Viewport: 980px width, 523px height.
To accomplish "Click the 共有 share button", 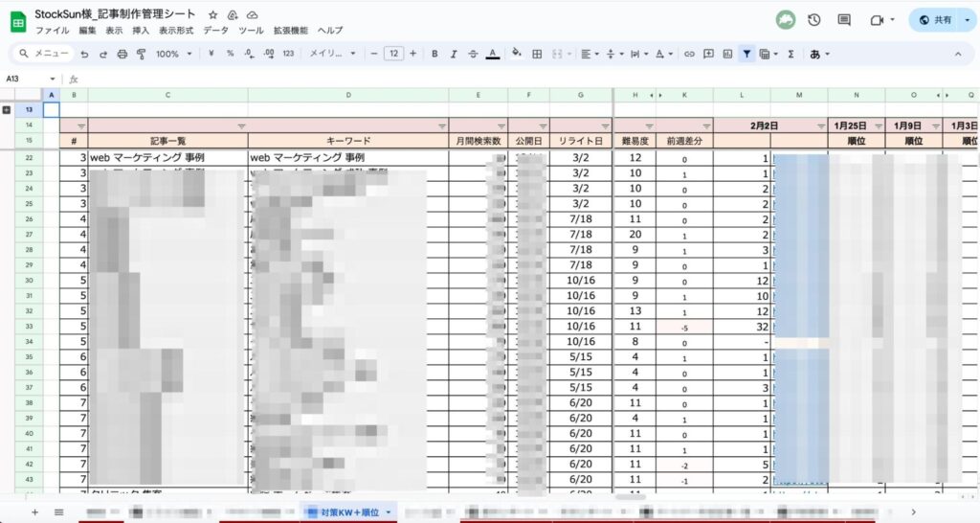I will tap(935, 20).
